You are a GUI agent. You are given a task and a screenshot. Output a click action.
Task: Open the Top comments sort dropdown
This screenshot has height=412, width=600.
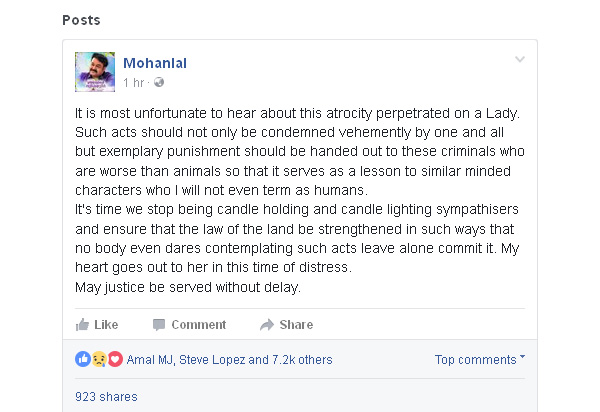(x=480, y=359)
